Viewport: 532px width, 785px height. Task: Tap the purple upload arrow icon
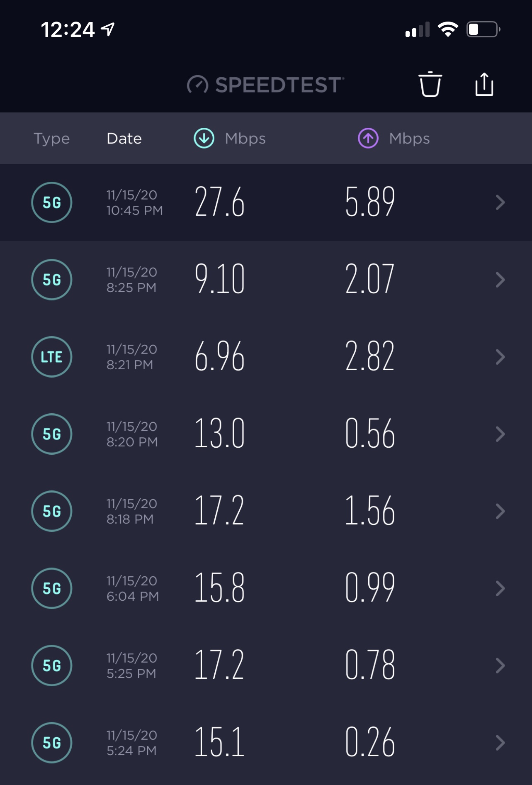[368, 138]
